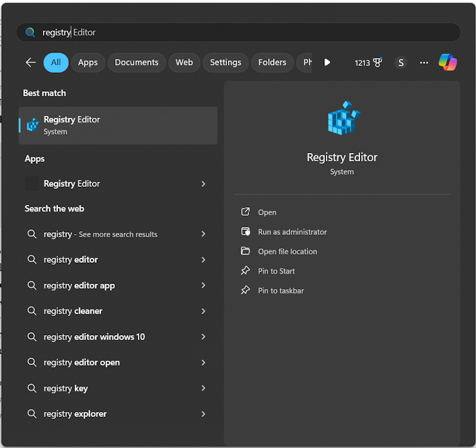Click Open in the preview pane

(x=267, y=212)
